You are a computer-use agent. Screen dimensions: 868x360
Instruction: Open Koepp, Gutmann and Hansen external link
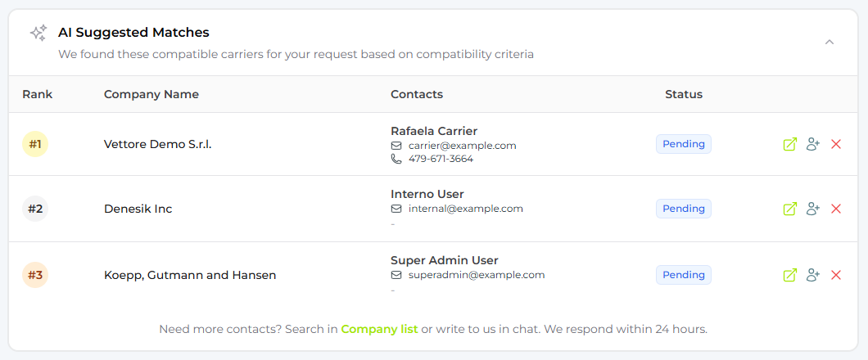pos(789,275)
